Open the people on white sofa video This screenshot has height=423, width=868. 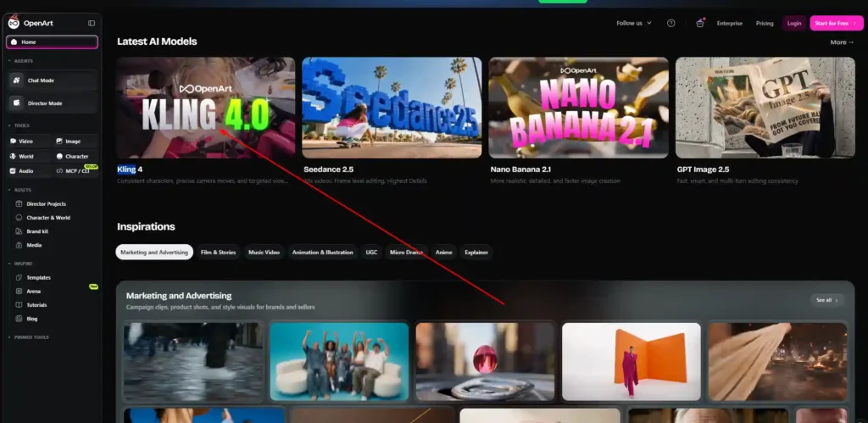[339, 362]
